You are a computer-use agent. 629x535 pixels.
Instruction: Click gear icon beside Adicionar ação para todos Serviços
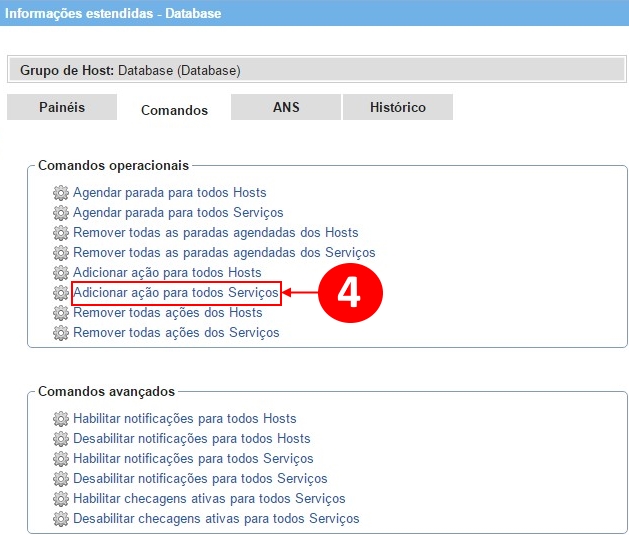[61, 292]
